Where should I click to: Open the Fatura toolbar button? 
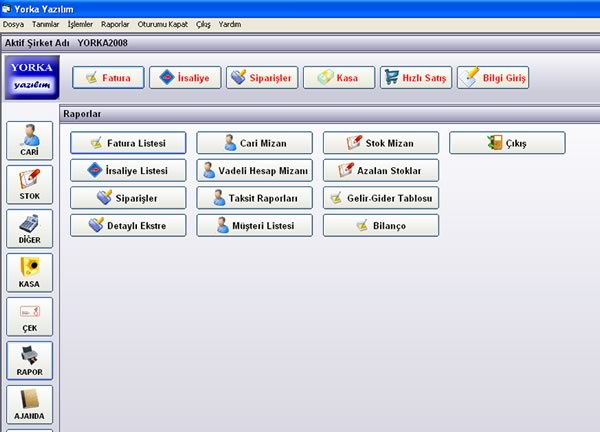pos(108,78)
